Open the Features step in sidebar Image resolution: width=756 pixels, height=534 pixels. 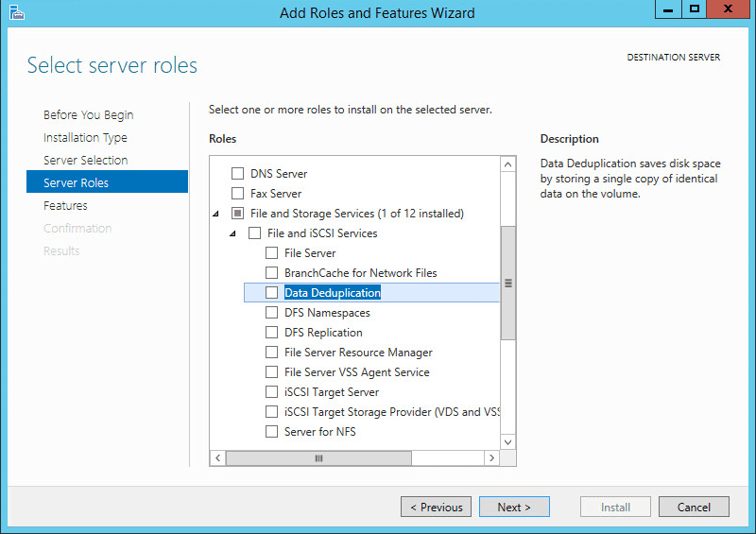click(x=65, y=206)
